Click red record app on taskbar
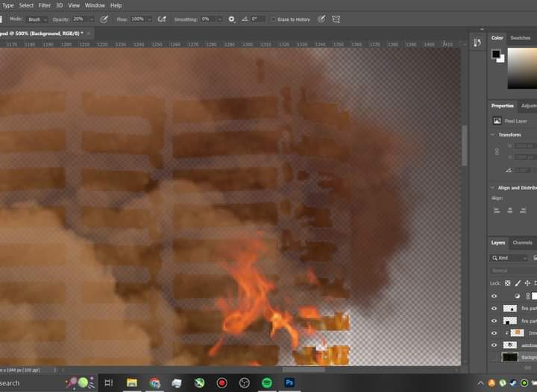Image resolution: width=537 pixels, height=392 pixels. [x=222, y=383]
